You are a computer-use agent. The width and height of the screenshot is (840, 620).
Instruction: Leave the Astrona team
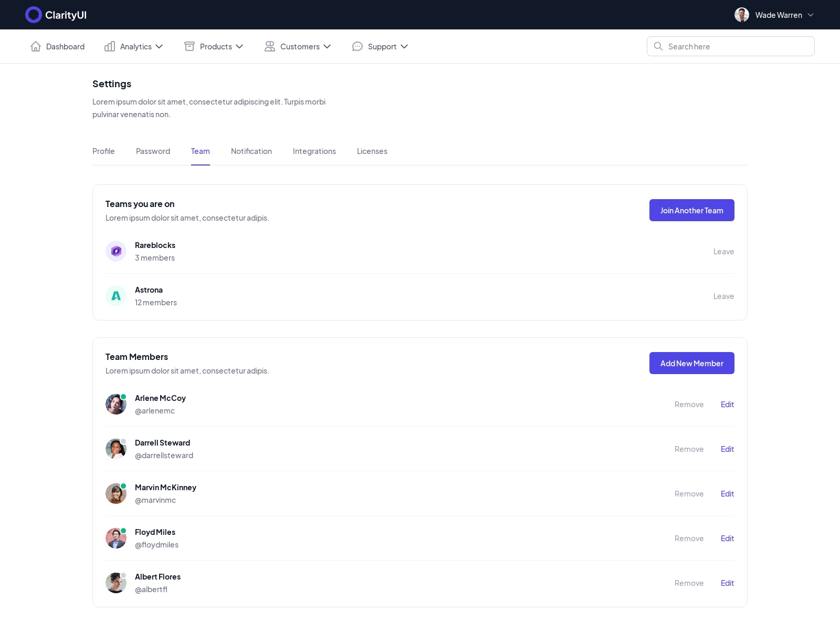click(x=723, y=296)
